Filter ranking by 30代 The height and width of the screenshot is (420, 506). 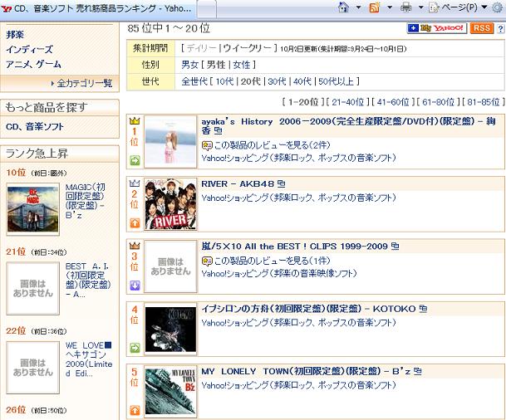[277, 81]
